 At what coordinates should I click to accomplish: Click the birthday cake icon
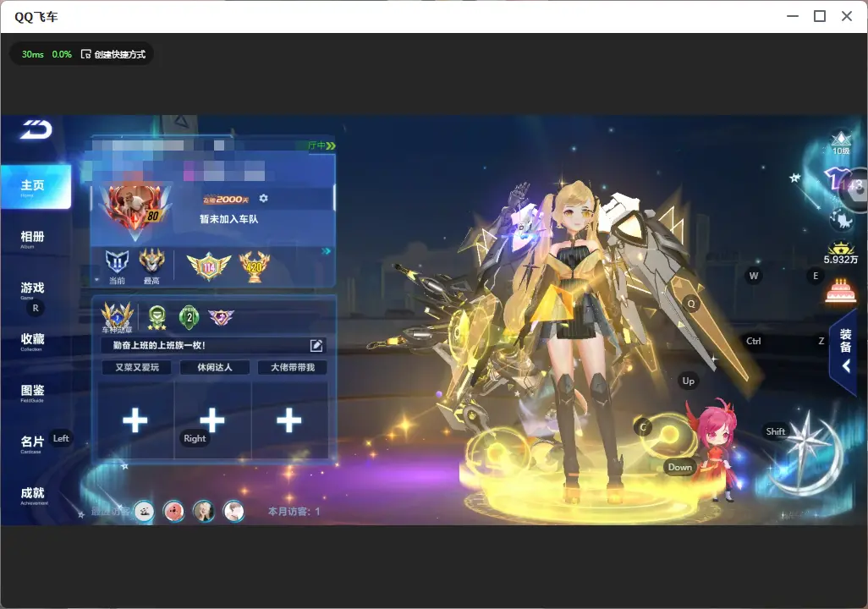point(840,291)
